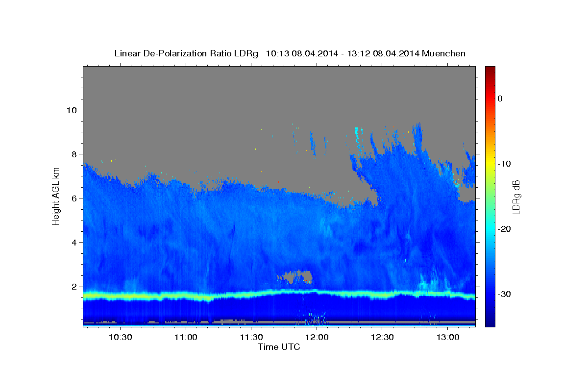Click the 'LDRg dB' colorbar label

click(x=515, y=197)
